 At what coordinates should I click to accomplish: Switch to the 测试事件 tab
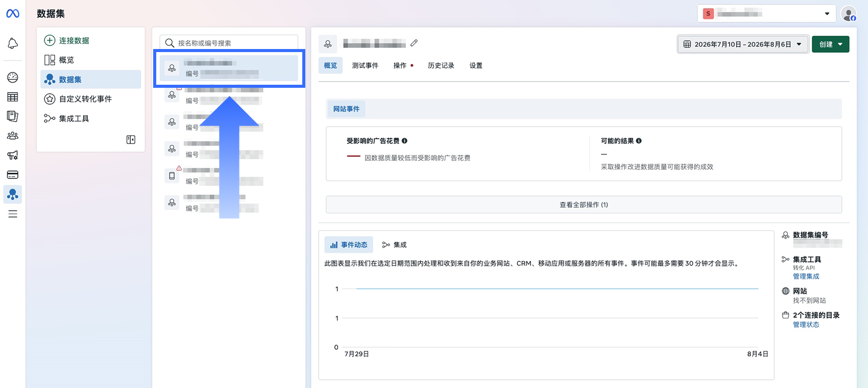tap(365, 65)
